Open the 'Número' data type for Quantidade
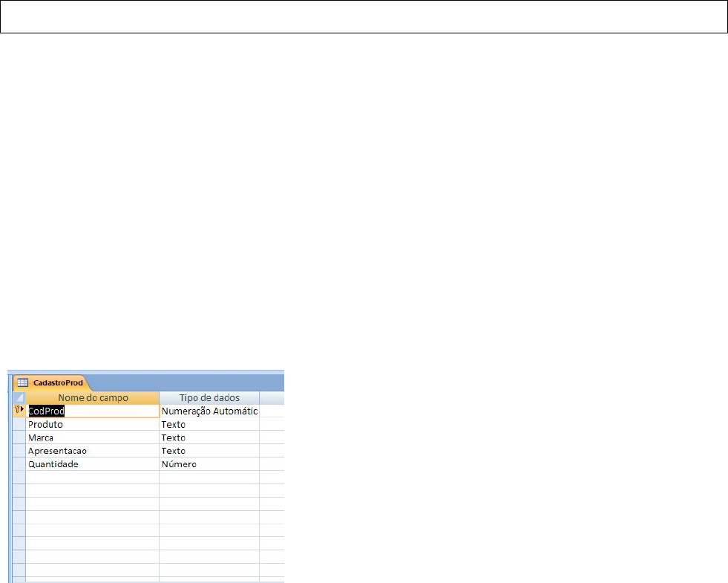This screenshot has height=583, width=728. point(209,464)
